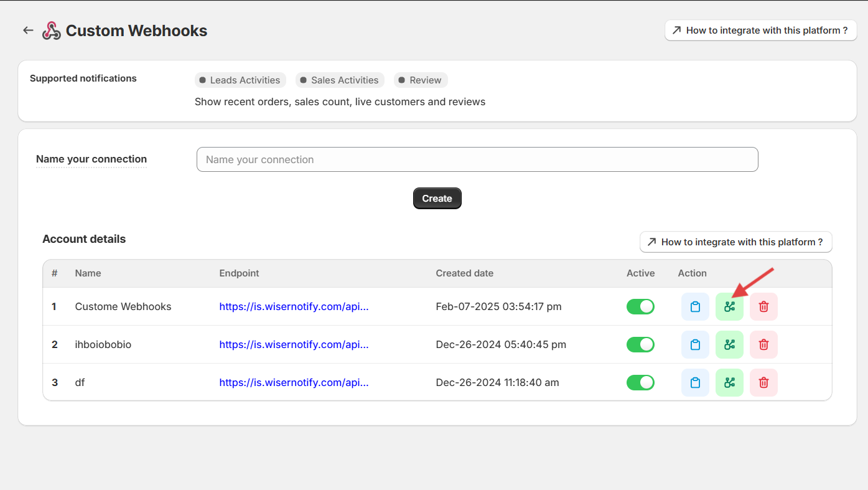Open mapping icon for df row
The height and width of the screenshot is (490, 868).
(729, 382)
